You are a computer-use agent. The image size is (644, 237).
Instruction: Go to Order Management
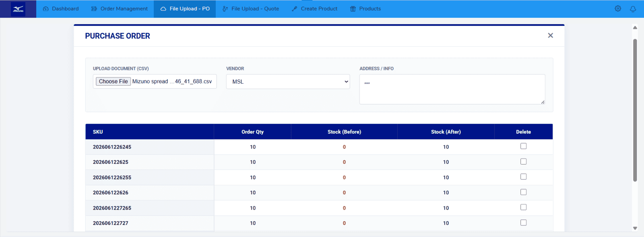pyautogui.click(x=120, y=9)
